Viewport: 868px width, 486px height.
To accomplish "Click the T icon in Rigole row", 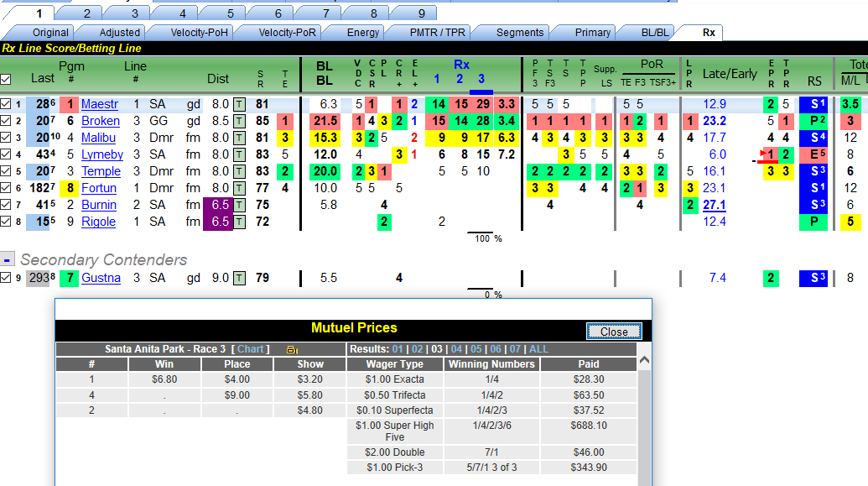I will pyautogui.click(x=239, y=222).
